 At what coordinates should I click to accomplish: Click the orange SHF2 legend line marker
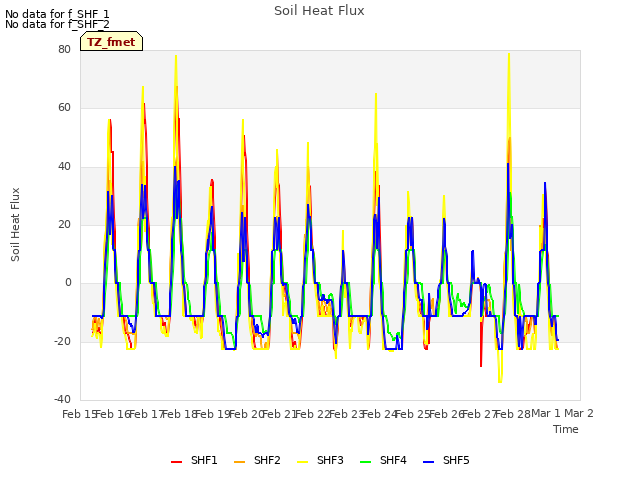click(240, 462)
